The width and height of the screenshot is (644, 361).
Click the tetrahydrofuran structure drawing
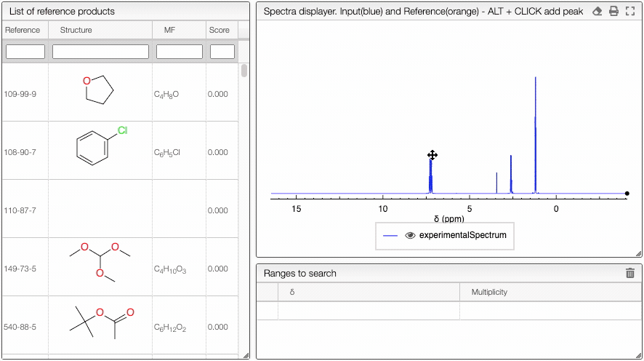[x=98, y=90]
